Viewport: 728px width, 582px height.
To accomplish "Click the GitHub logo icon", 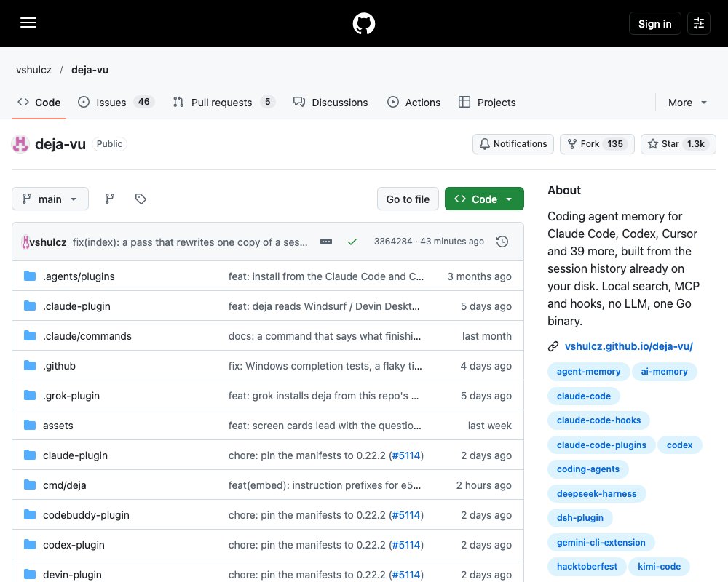I will [363, 24].
